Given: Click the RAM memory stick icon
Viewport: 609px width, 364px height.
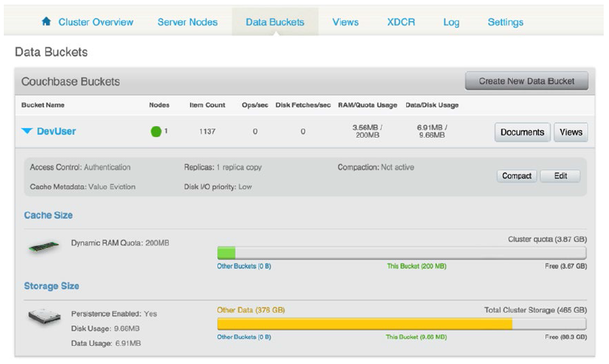Looking at the screenshot, I should pos(44,247).
